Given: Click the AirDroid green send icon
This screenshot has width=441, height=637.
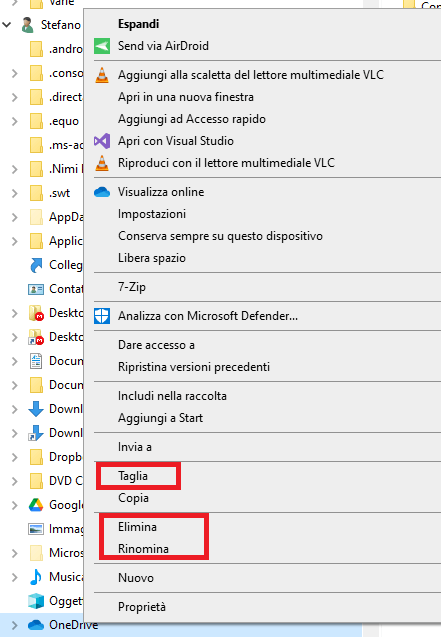Looking at the screenshot, I should (x=102, y=46).
